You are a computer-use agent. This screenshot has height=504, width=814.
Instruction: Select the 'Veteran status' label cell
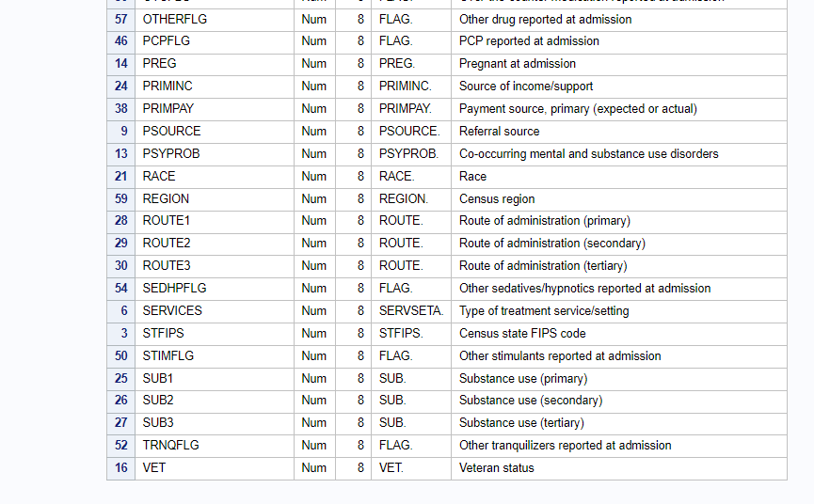coord(497,468)
